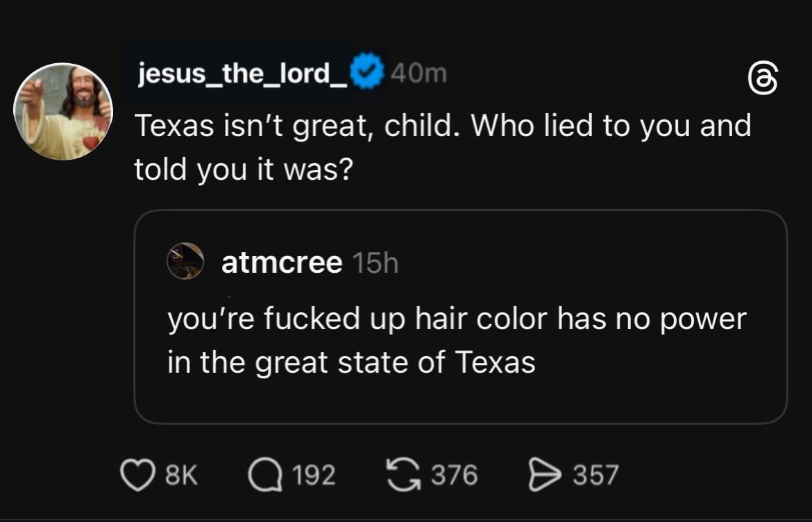
Task: Click the 15h timestamp on quoted post
Action: [375, 262]
